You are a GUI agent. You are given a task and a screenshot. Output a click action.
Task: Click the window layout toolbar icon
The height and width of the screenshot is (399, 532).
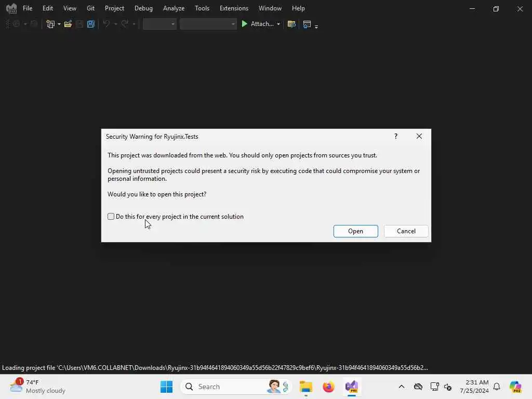click(x=307, y=24)
